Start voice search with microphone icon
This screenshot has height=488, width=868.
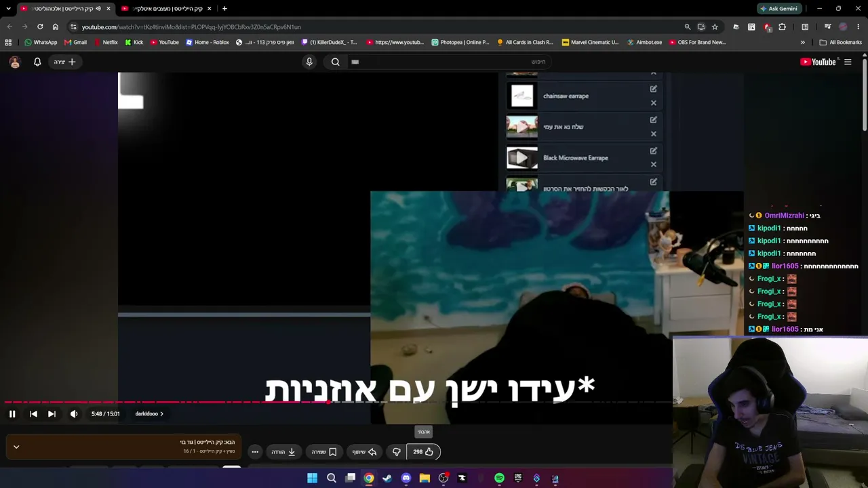pyautogui.click(x=309, y=62)
